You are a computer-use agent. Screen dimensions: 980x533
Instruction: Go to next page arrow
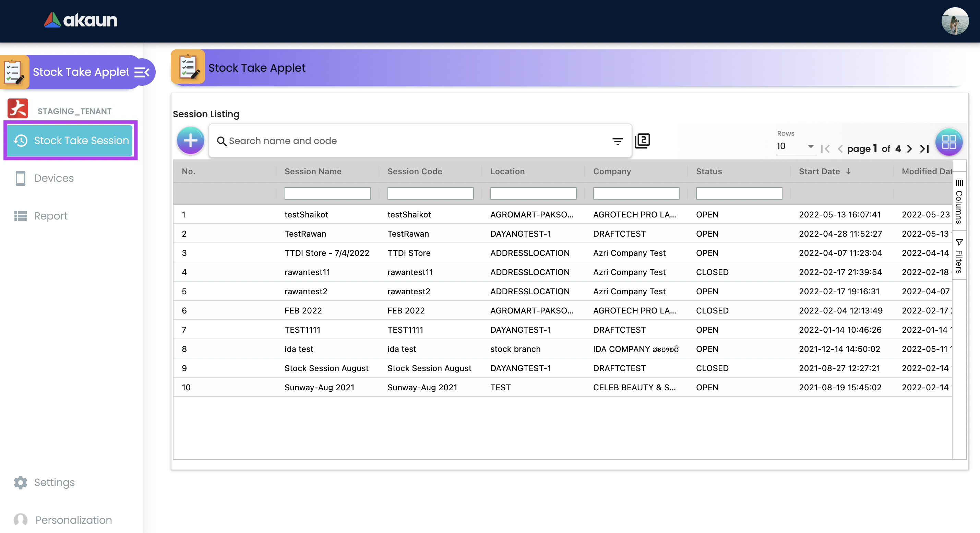909,149
